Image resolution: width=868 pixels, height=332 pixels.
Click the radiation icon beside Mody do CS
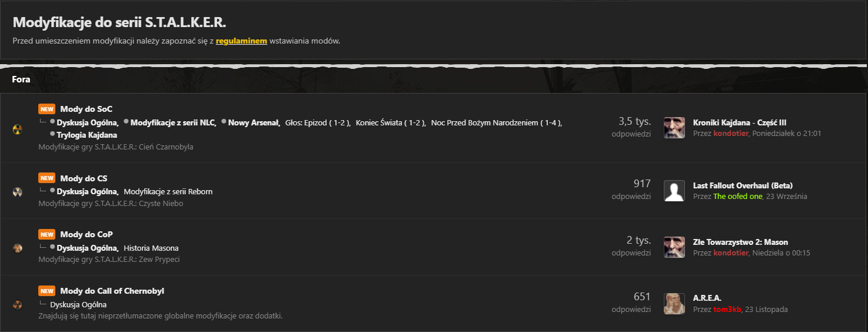click(17, 191)
